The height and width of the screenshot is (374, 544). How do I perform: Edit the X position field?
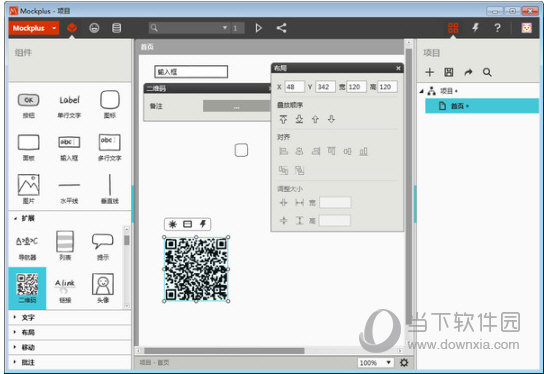tap(295, 87)
